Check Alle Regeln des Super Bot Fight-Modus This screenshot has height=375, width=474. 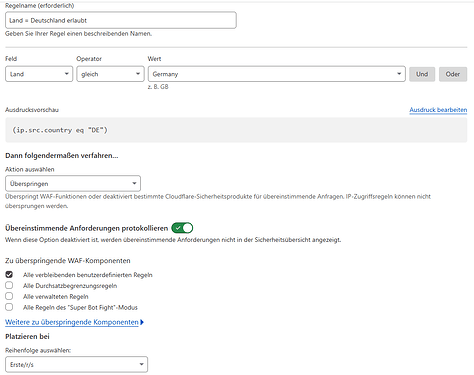[9, 307]
